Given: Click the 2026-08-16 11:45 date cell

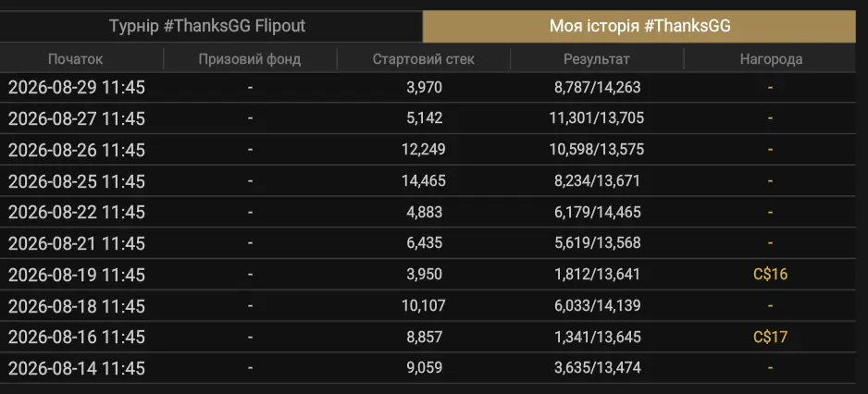Looking at the screenshot, I should (77, 337).
